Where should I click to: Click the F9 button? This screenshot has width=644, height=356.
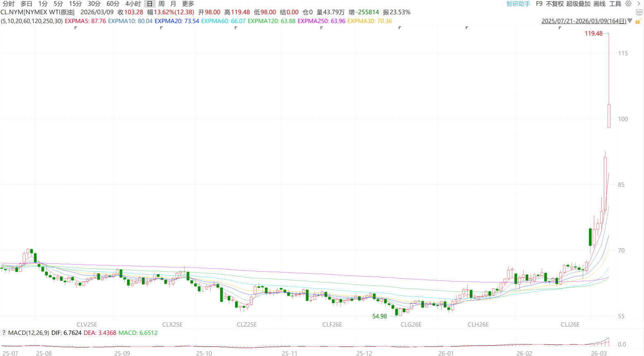point(539,4)
